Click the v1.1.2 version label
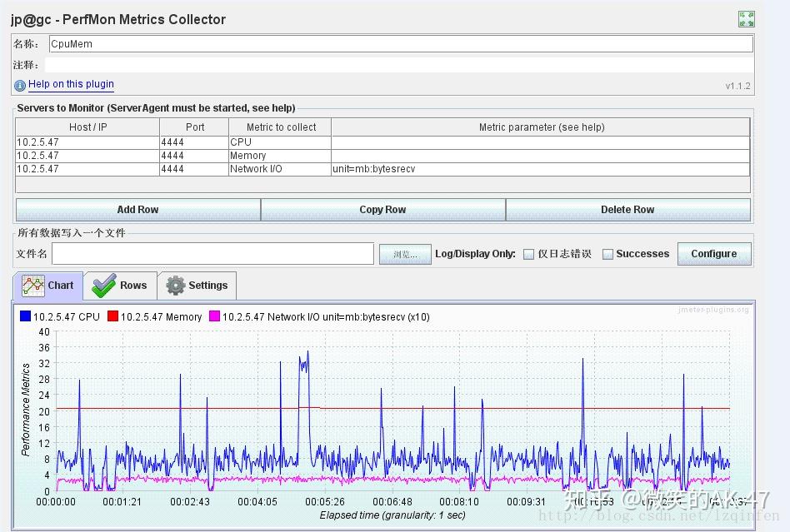The height and width of the screenshot is (532, 790). coord(738,86)
